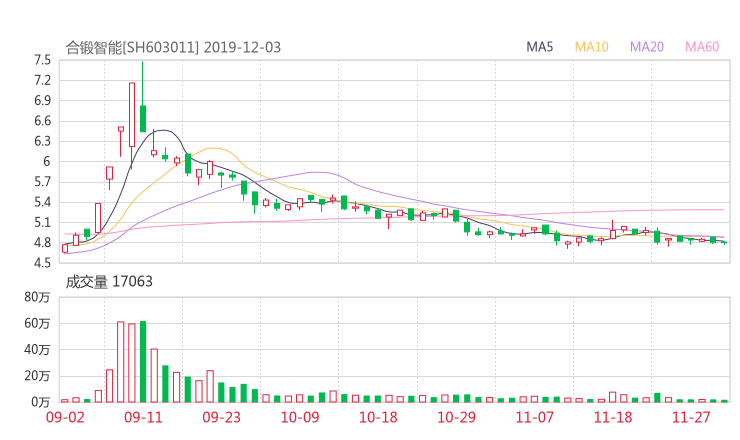Viewport: 740px width, 440px height.
Task: Pick the 11-18 date on the axis
Action: point(612,417)
